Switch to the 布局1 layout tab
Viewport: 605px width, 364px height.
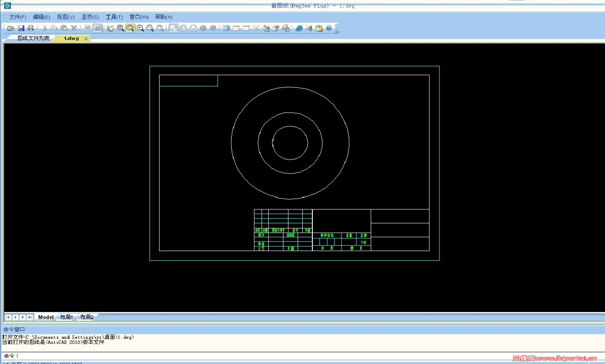click(x=66, y=317)
